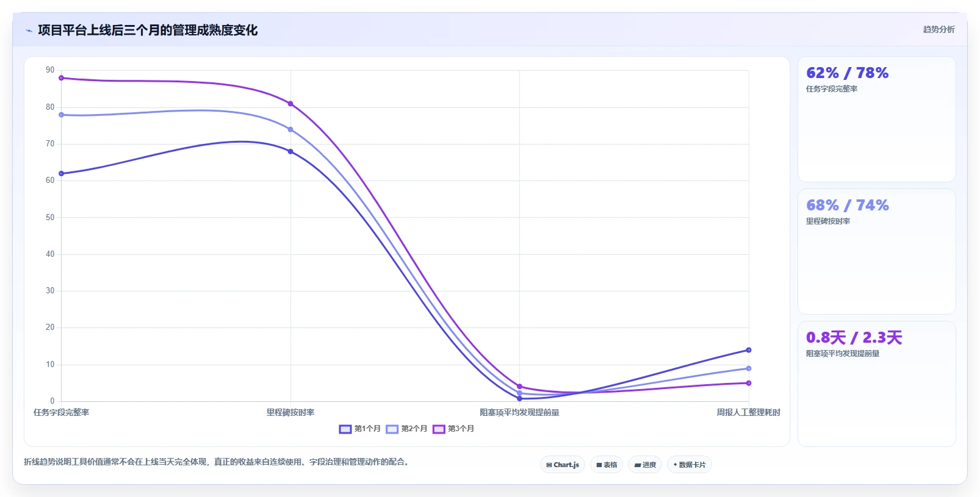The height and width of the screenshot is (497, 980).
Task: Toggle the 第2个月 legend swatch
Action: click(x=392, y=429)
